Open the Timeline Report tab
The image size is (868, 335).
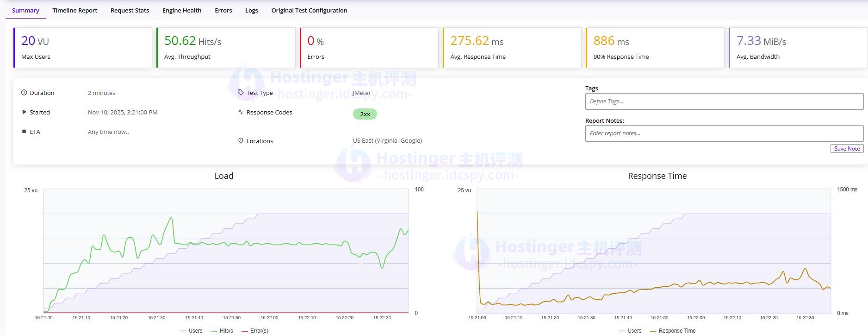click(x=75, y=10)
